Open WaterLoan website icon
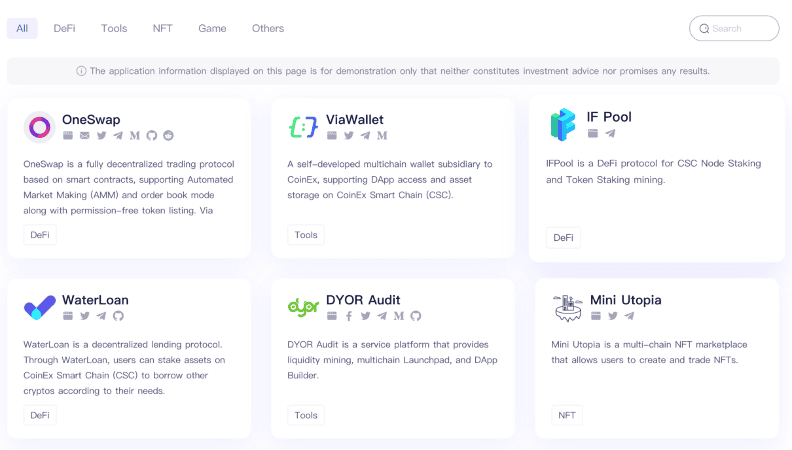 coord(68,316)
